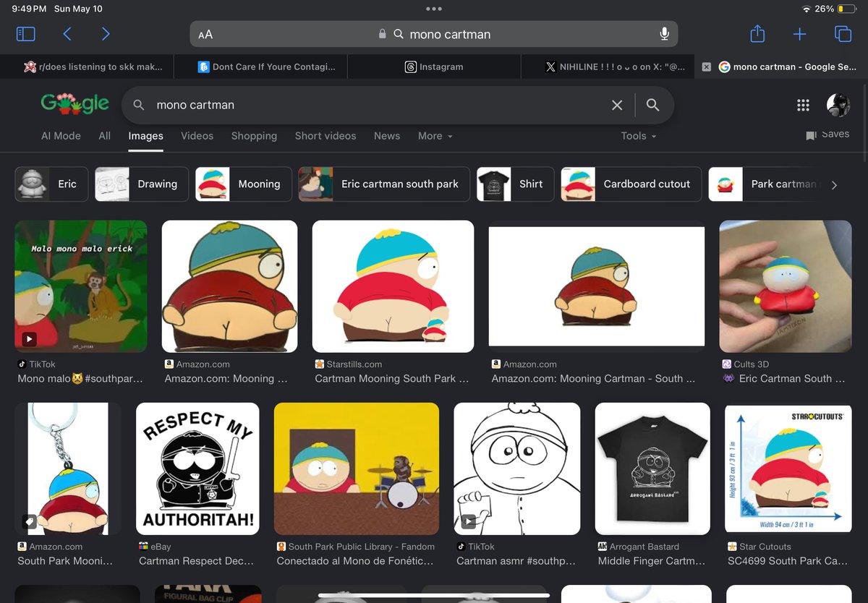Image resolution: width=868 pixels, height=603 pixels.
Task: Tap the Wi-Fi status icon
Action: [807, 9]
